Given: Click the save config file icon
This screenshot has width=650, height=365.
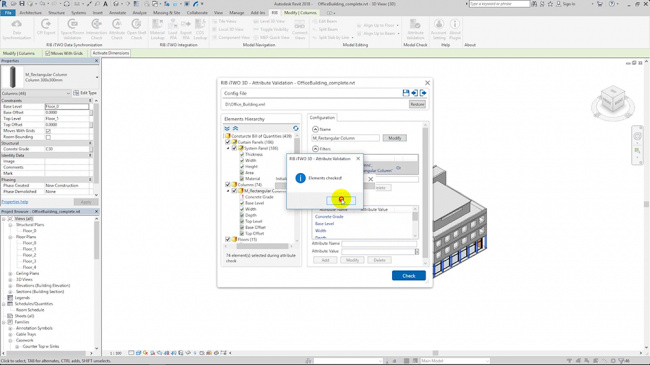Looking at the screenshot, I should point(406,93).
